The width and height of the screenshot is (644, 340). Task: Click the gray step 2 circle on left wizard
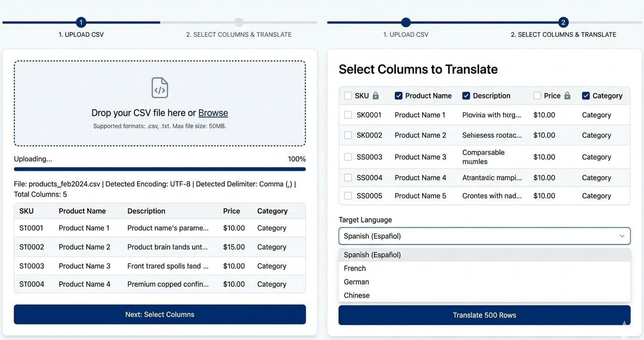[239, 22]
